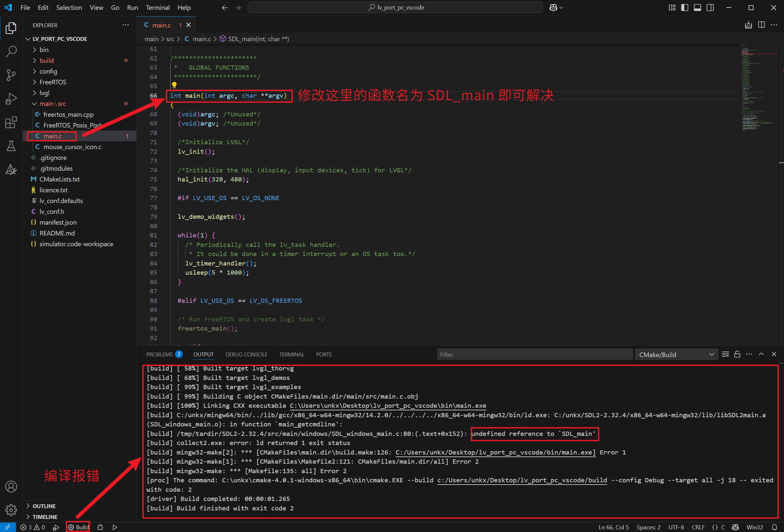
Task: Change Spaces: 2 indentation setting
Action: (648, 527)
